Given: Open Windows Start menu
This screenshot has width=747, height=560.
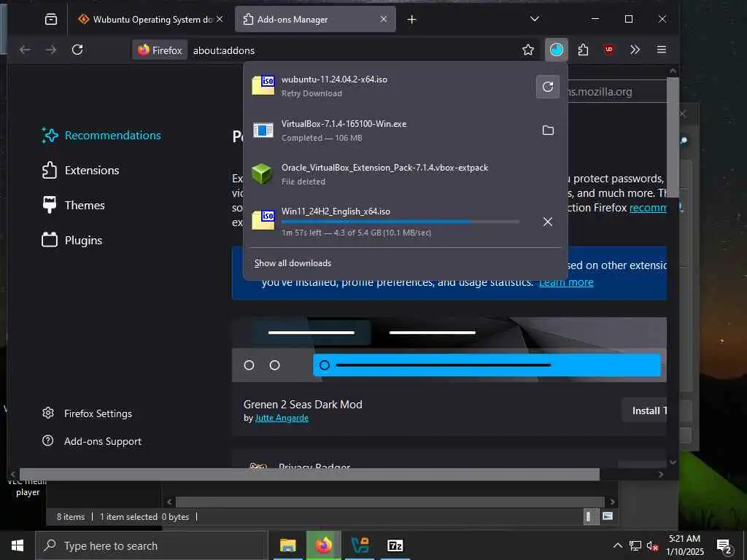Looking at the screenshot, I should pyautogui.click(x=18, y=545).
